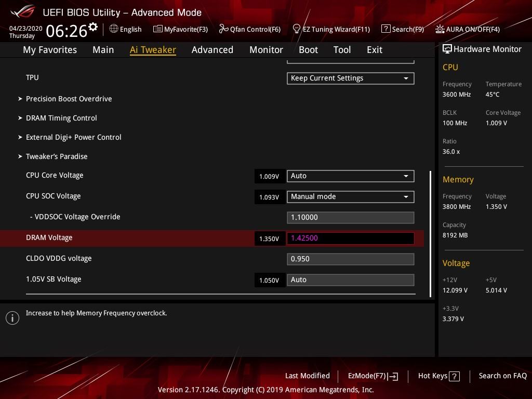This screenshot has height=399, width=532.
Task: Click CPU temperature value 45°C
Action: click(493, 95)
